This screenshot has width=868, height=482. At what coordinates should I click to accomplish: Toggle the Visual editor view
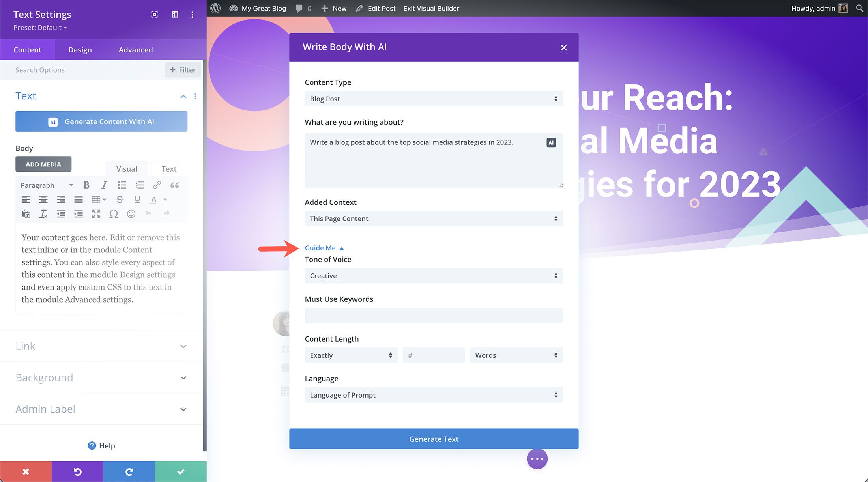pos(127,168)
